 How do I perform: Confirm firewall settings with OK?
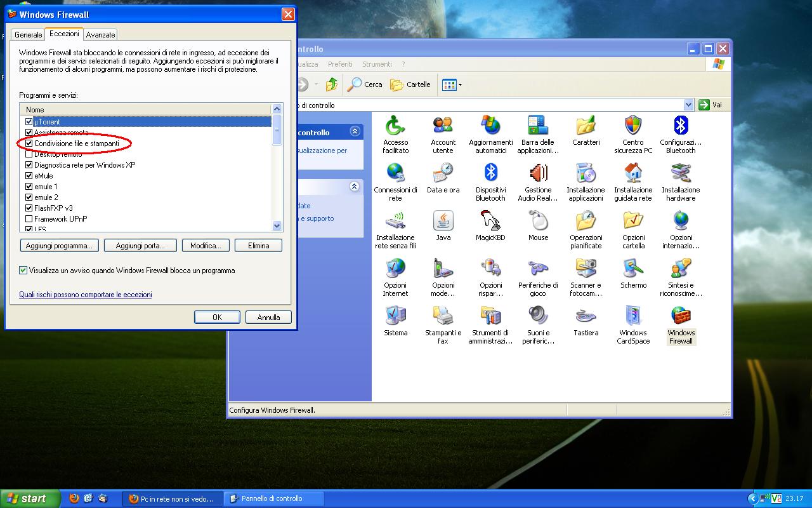click(217, 317)
